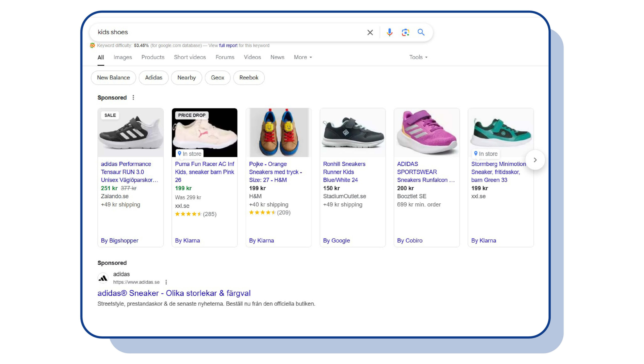Click the StadiumOutlet.se seller name

click(344, 196)
